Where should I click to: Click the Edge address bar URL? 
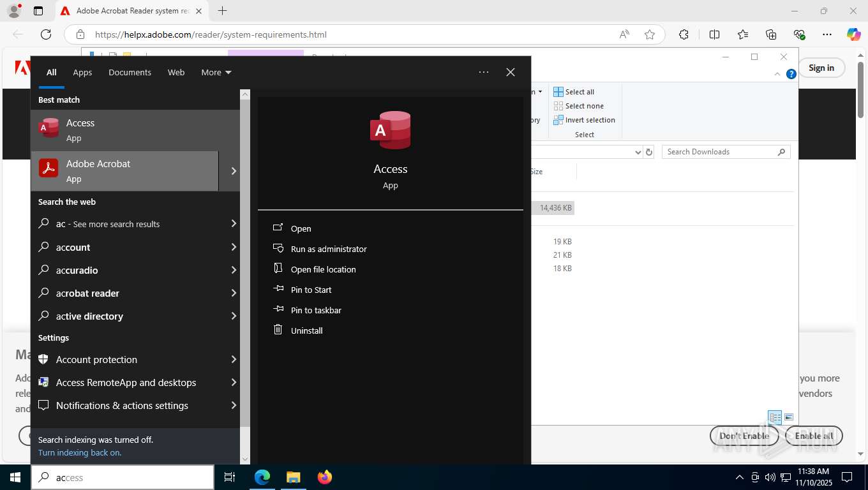(211, 34)
